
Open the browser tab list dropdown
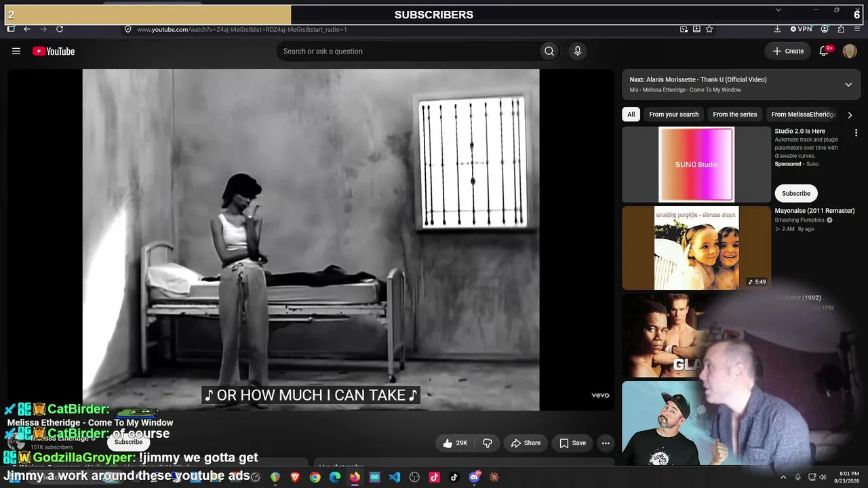(778, 10)
